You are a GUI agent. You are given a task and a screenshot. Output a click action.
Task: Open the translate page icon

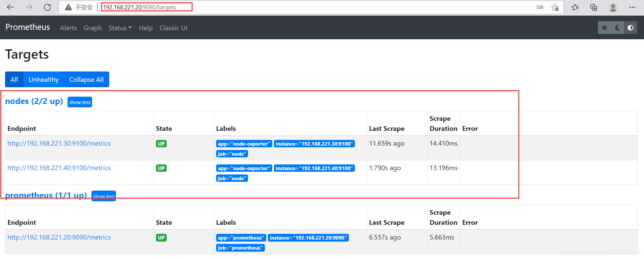pyautogui.click(x=540, y=7)
